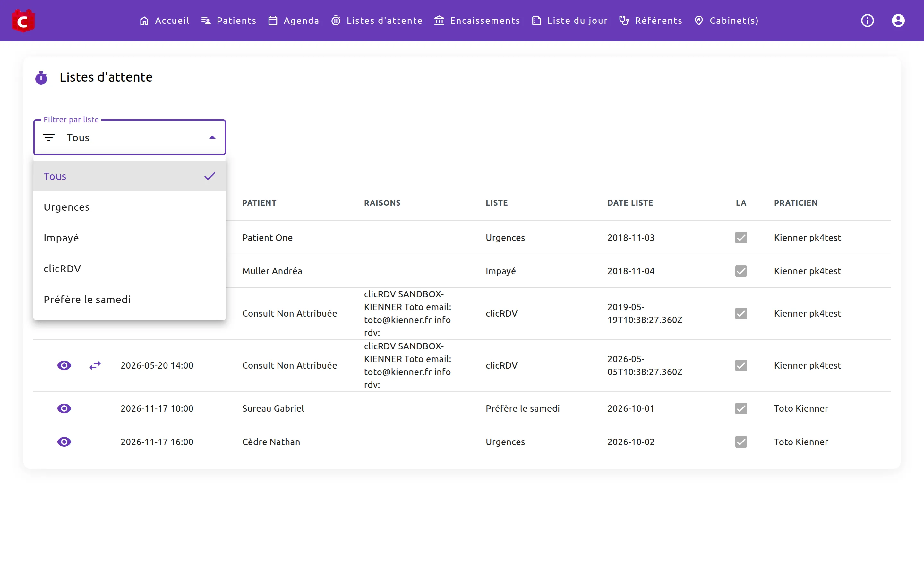Select Préfère le samedi dropdown option

[x=129, y=300]
